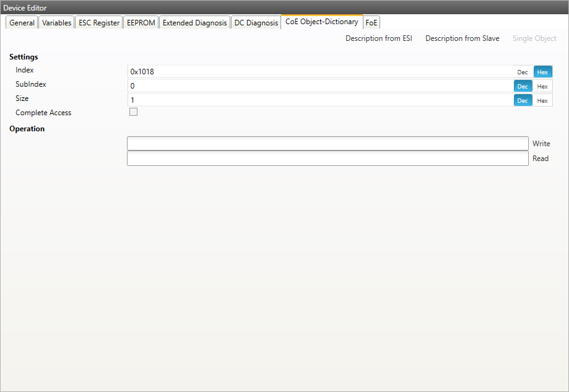Set Index format to Dec

[x=523, y=72]
